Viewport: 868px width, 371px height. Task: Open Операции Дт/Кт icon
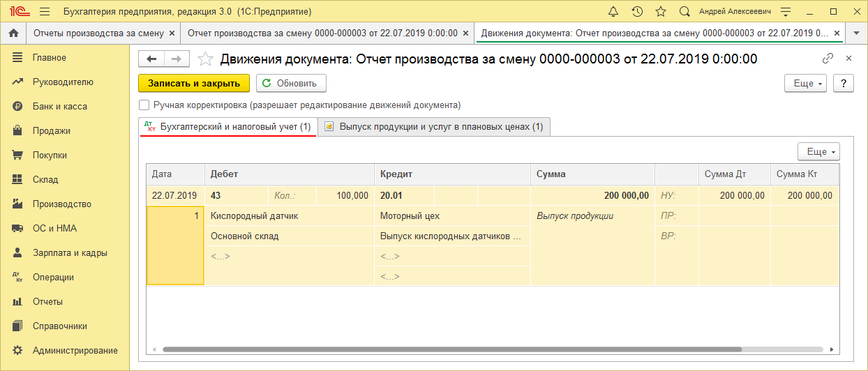18,277
